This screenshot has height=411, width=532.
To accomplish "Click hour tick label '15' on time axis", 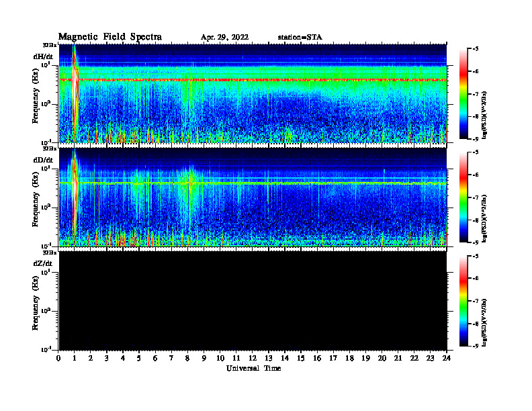I will tap(301, 359).
